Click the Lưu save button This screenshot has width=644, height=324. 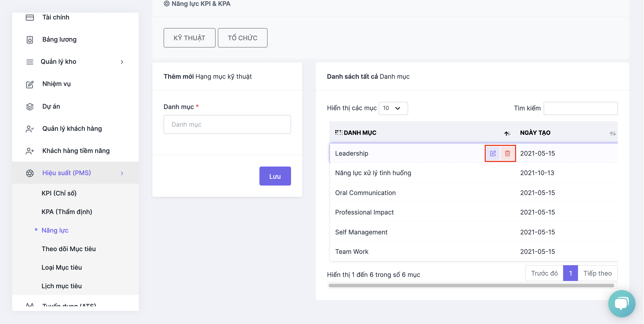(x=275, y=176)
